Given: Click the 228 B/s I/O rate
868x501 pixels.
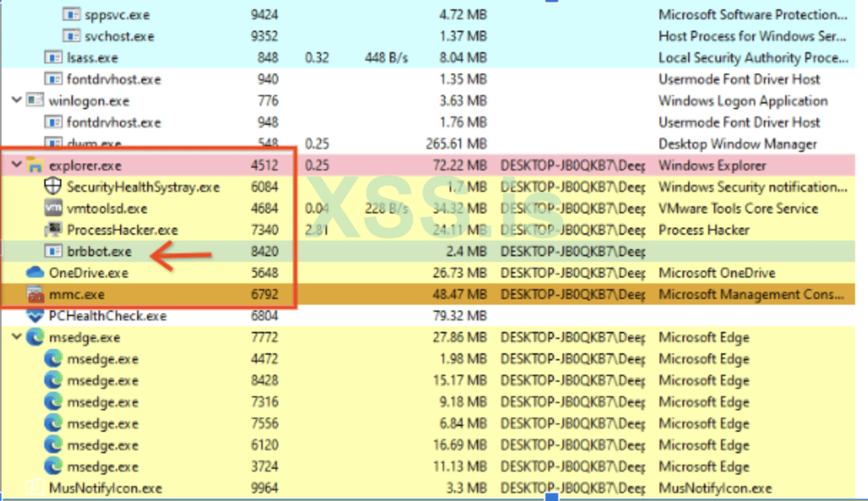Looking at the screenshot, I should coord(385,208).
